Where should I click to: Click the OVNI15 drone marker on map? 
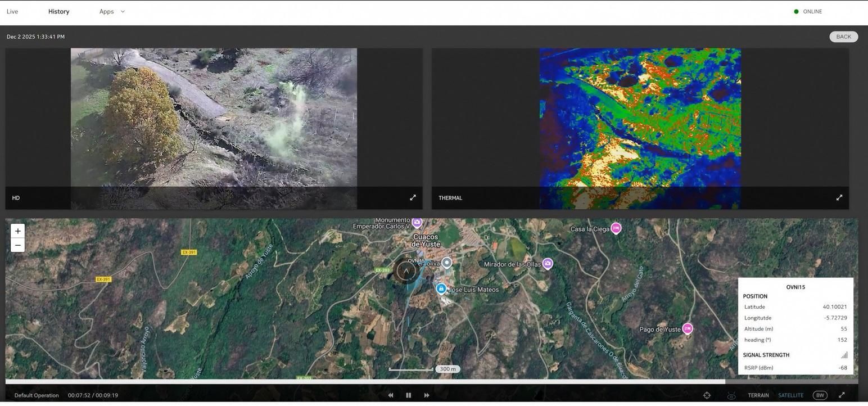(x=406, y=271)
